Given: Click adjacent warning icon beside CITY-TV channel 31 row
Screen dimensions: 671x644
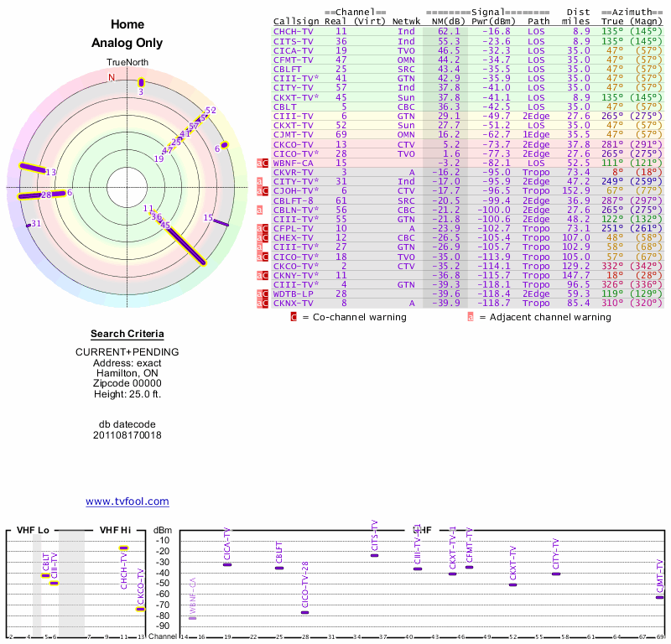Looking at the screenshot, I should pyautogui.click(x=261, y=182).
